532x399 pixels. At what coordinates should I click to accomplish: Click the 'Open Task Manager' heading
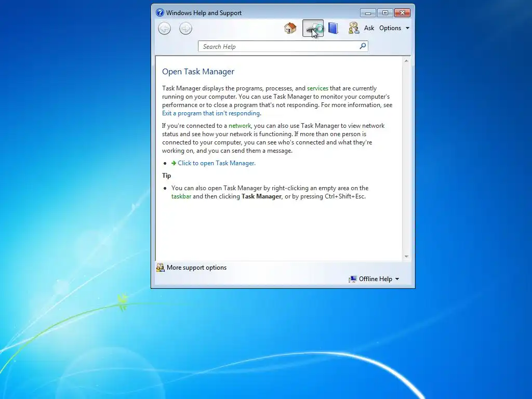coord(198,72)
